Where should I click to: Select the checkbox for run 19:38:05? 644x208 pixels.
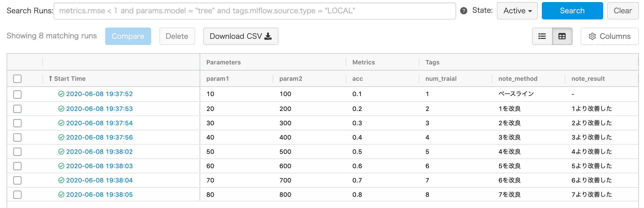tap(17, 195)
